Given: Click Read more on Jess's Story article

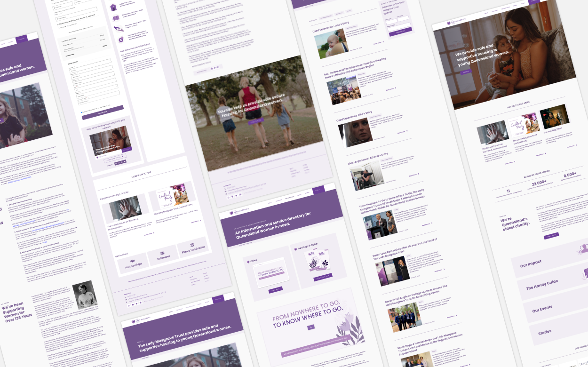Looking at the screenshot, I should (x=379, y=42).
